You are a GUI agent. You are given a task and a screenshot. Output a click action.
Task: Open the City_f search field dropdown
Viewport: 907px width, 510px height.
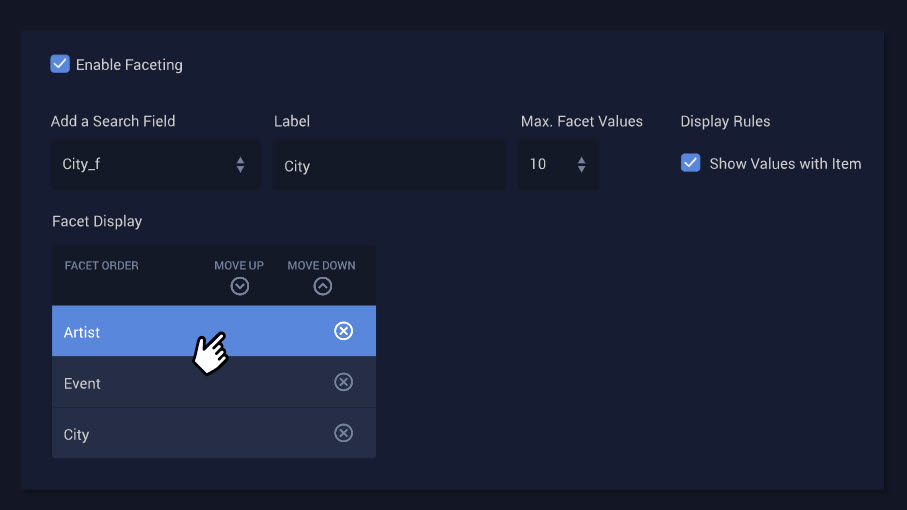click(x=156, y=165)
